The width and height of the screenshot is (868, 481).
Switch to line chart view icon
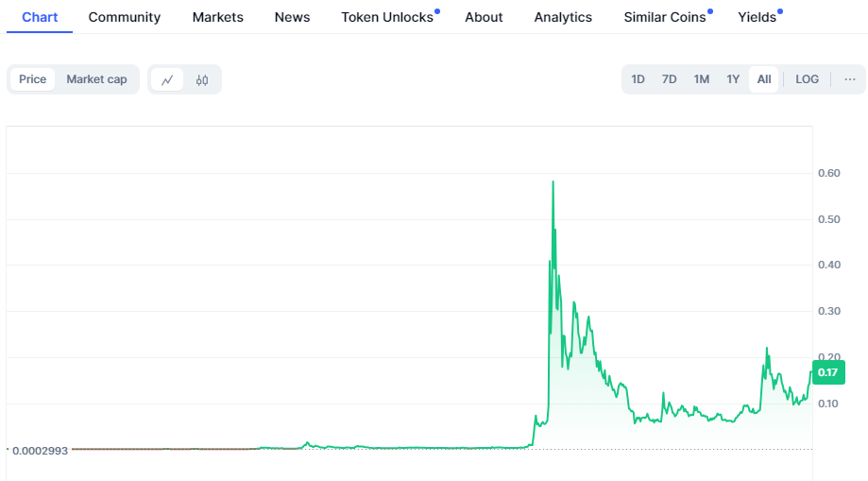tap(167, 79)
